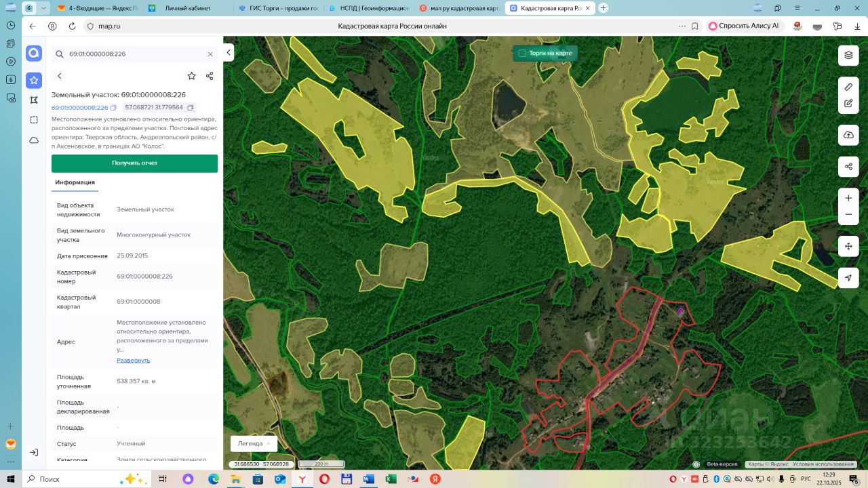Open the site logo home button
This screenshot has height=488, width=868.
[x=34, y=54]
